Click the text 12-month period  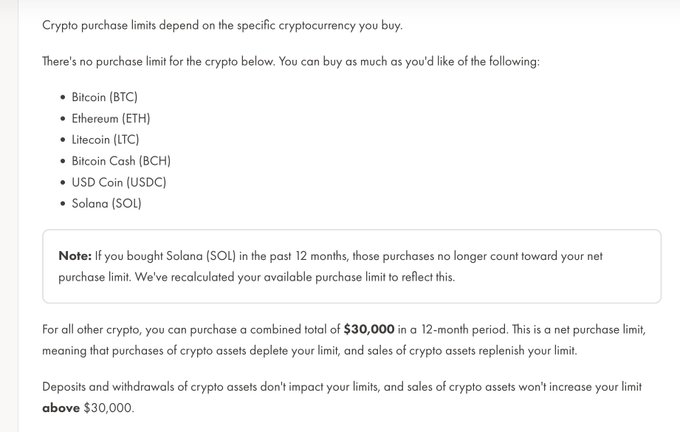pyautogui.click(x=463, y=330)
